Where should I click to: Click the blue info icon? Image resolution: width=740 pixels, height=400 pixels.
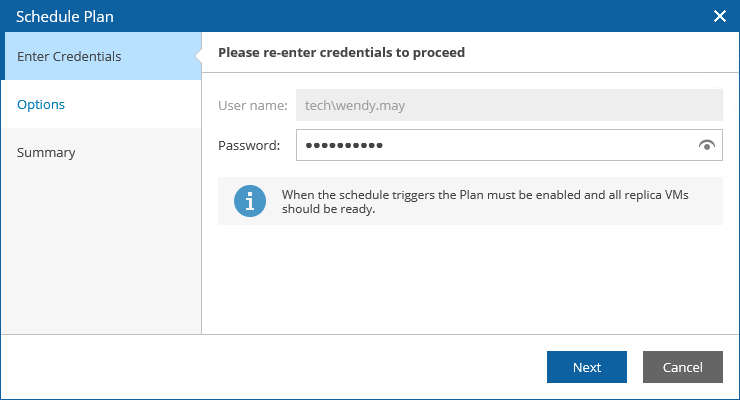249,201
